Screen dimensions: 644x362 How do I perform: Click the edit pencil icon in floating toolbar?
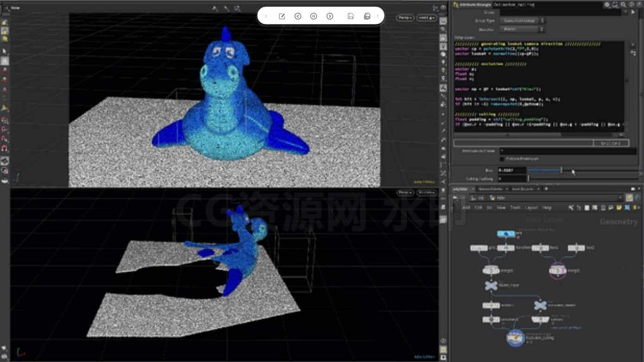coord(282,16)
